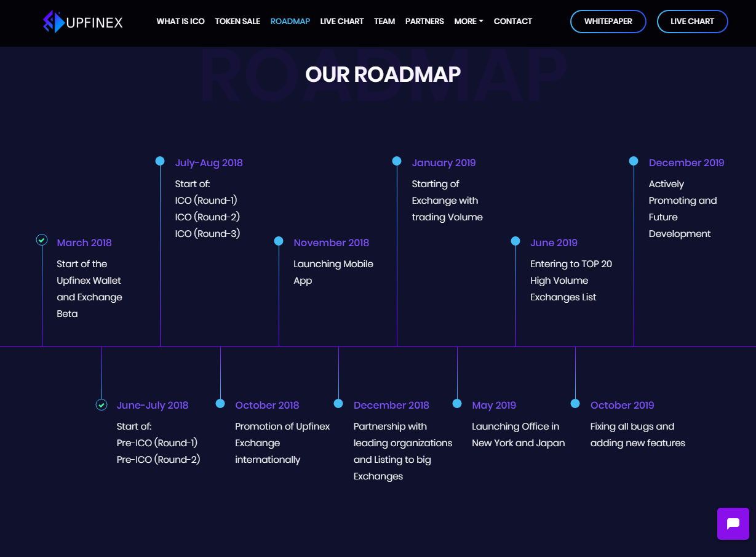Select the October 2019 timeline dot

[x=575, y=403]
